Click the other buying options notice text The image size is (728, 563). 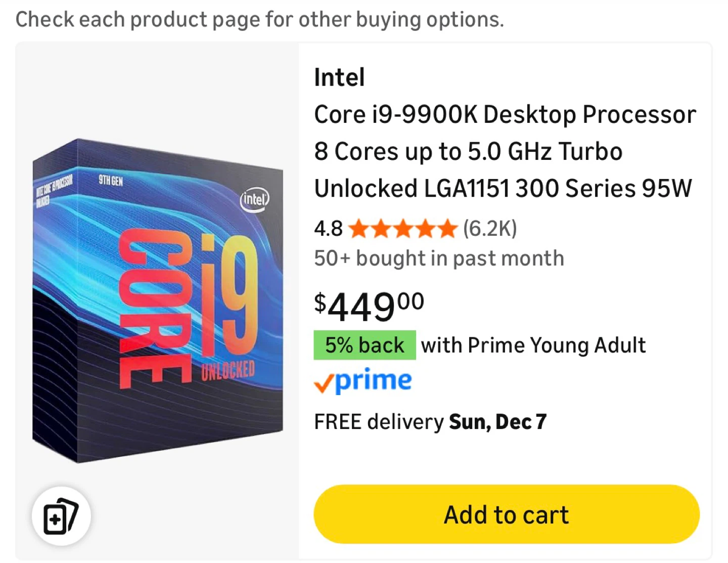260,20
